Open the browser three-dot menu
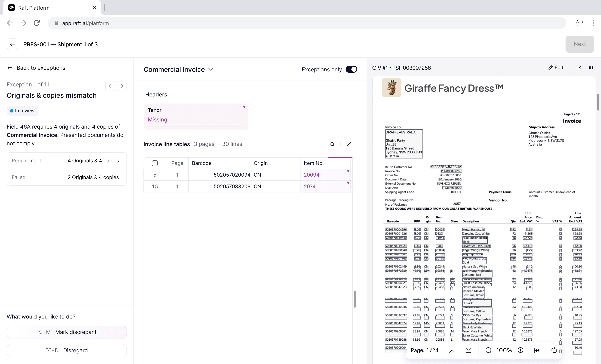 tap(593, 23)
